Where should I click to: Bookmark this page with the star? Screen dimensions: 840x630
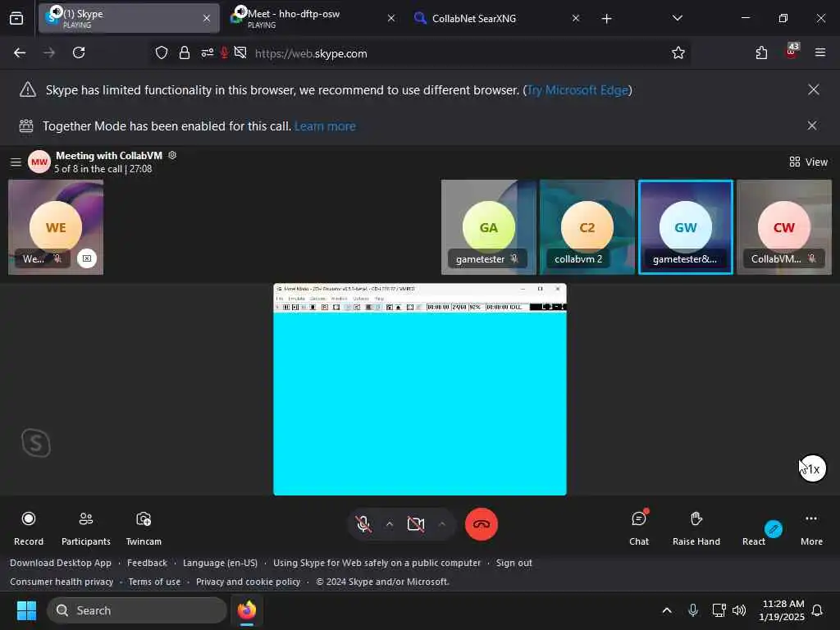(678, 53)
